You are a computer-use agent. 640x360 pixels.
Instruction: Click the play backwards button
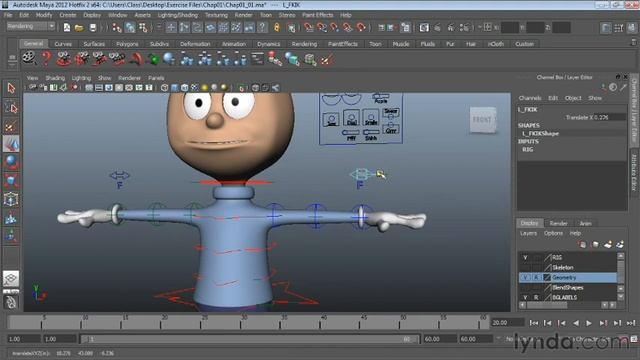point(576,323)
